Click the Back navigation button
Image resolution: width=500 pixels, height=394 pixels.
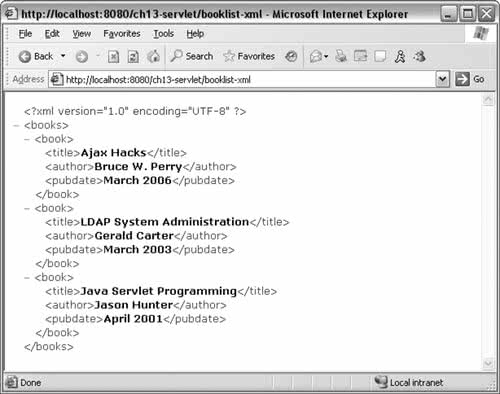coord(36,57)
